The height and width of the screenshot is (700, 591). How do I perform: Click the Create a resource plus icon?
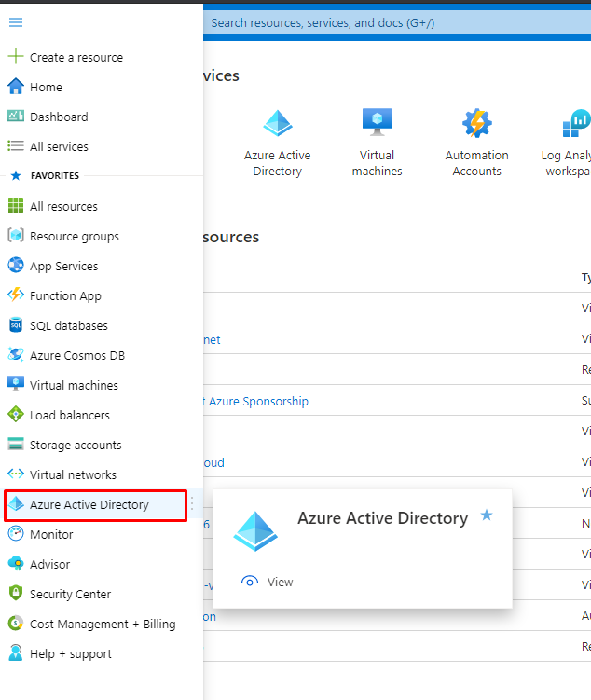(15, 57)
